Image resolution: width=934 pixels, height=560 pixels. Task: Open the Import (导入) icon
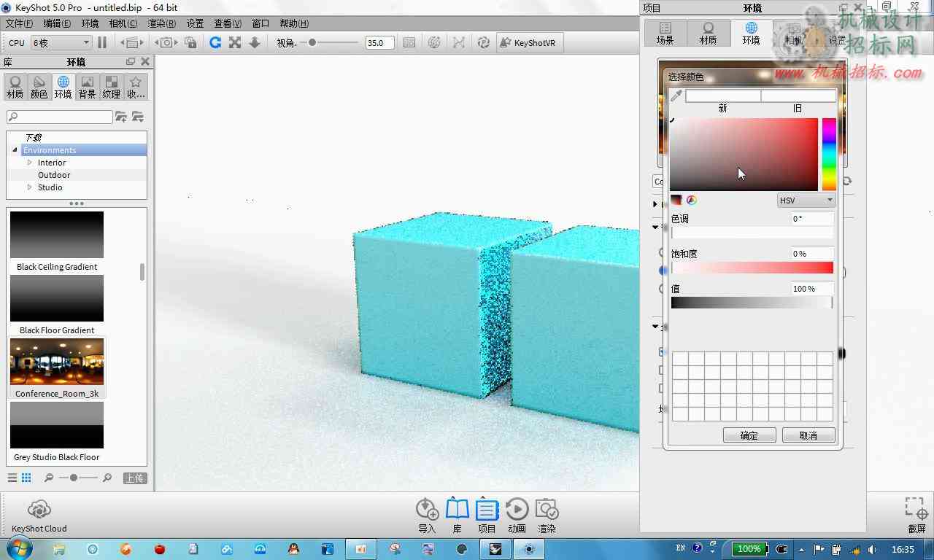427,516
